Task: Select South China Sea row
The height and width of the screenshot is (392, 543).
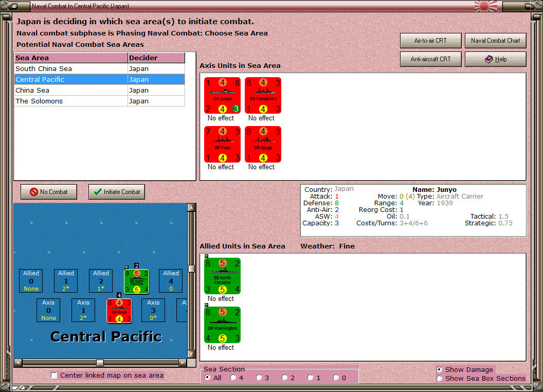Action: (x=99, y=68)
